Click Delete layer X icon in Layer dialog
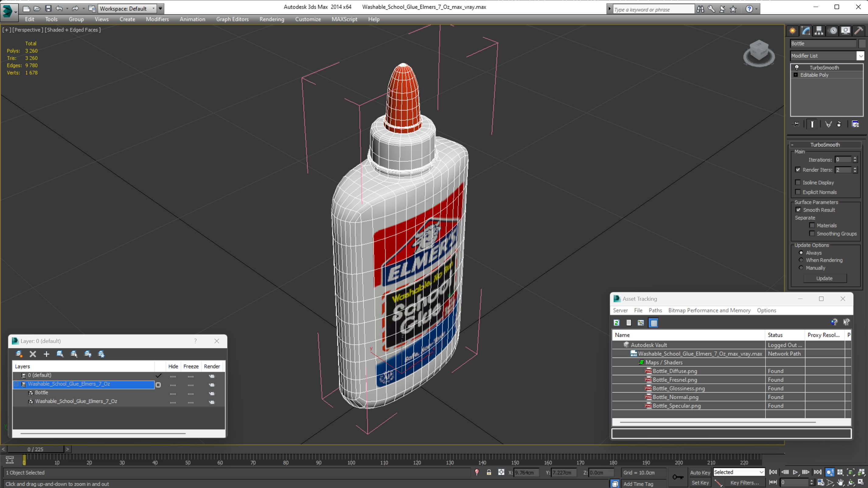This screenshot has height=488, width=868. point(33,354)
